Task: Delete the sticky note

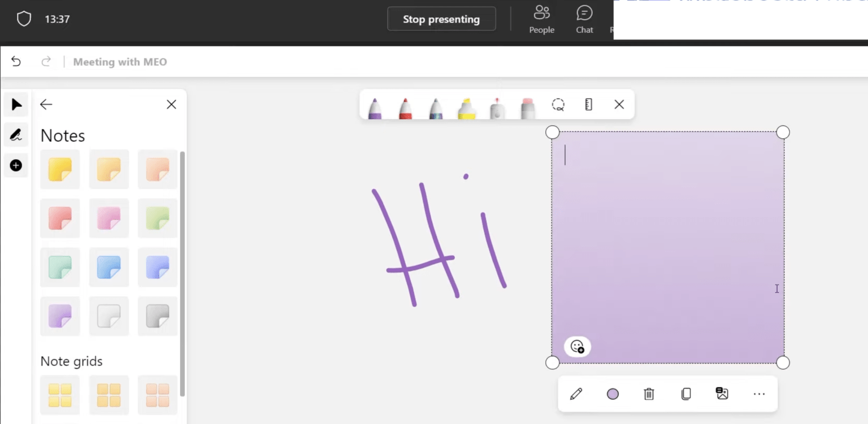Action: point(649,394)
